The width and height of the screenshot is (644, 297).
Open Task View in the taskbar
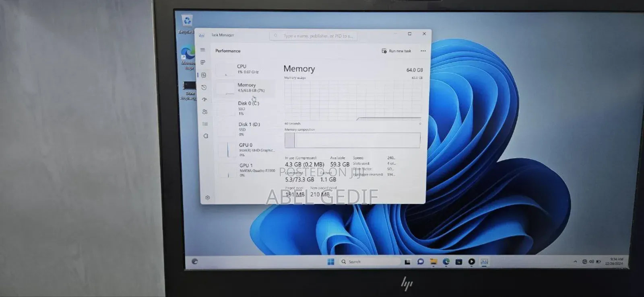(407, 262)
